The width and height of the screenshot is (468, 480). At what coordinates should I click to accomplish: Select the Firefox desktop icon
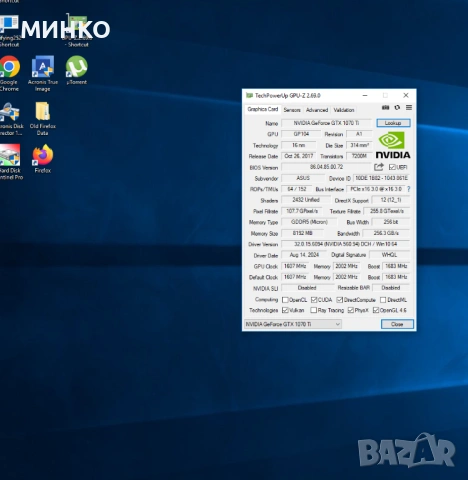(x=43, y=159)
